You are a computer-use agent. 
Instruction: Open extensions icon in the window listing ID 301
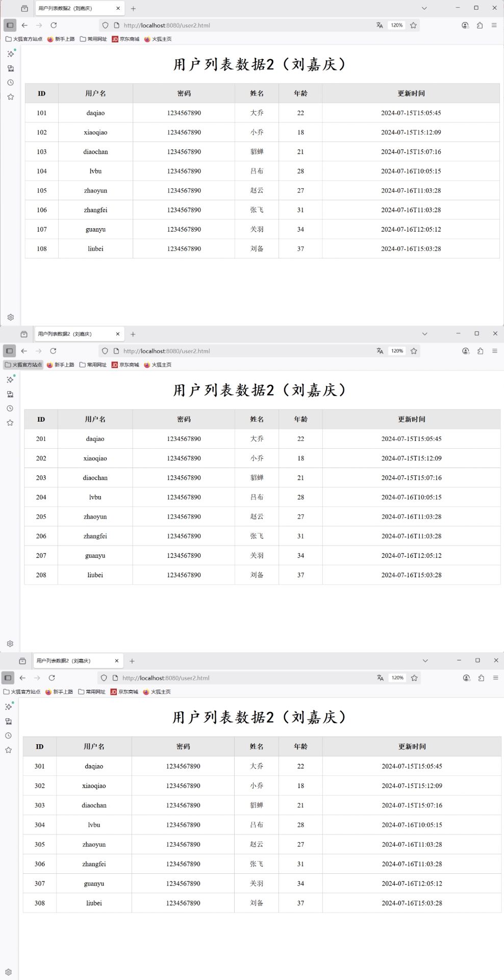click(481, 678)
